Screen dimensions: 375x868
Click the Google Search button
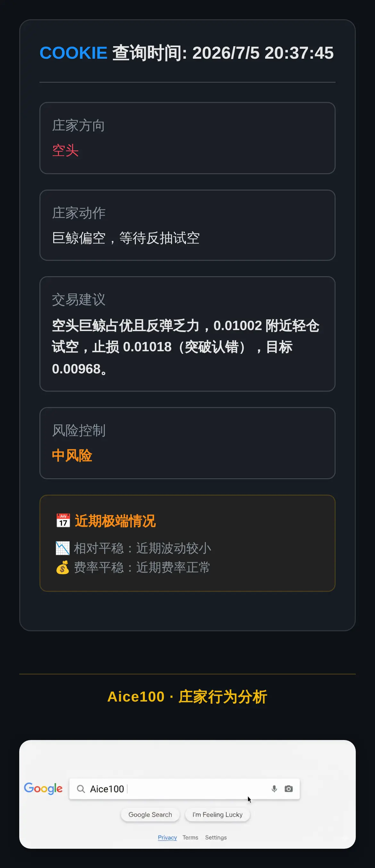point(150,814)
